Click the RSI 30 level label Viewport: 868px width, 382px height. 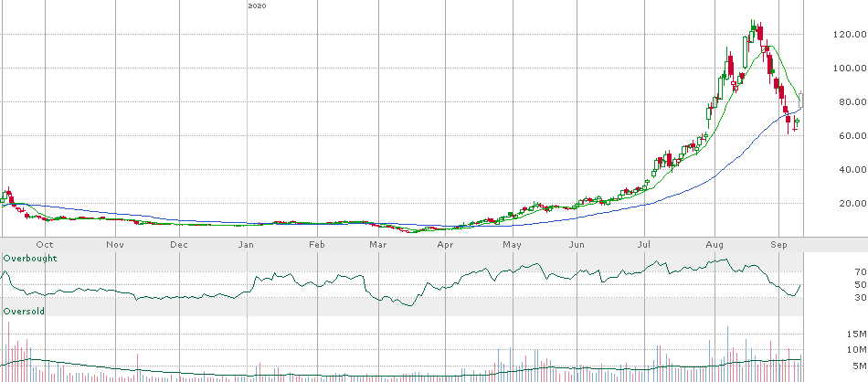coord(860,298)
